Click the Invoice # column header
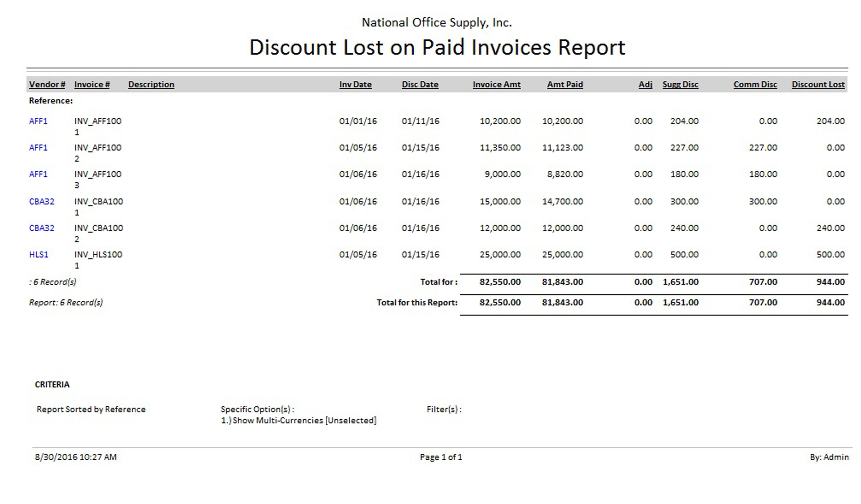 [x=92, y=84]
